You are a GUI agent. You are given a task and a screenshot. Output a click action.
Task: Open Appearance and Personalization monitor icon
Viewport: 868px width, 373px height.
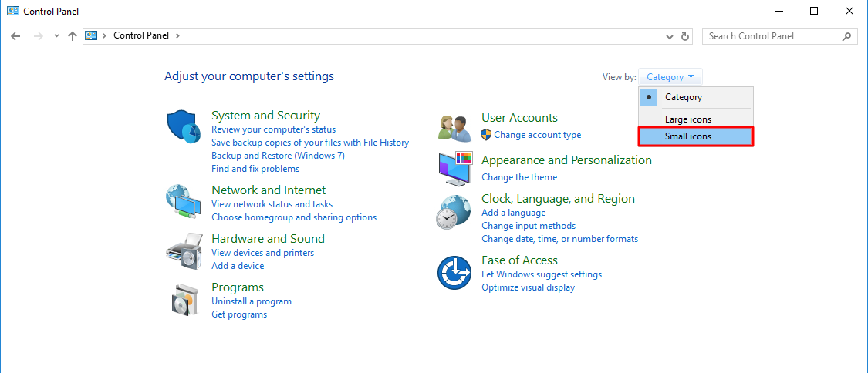click(x=454, y=168)
